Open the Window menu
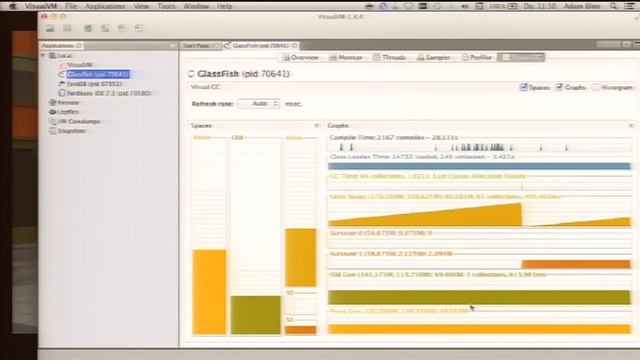This screenshot has width=640, height=360. point(196,6)
